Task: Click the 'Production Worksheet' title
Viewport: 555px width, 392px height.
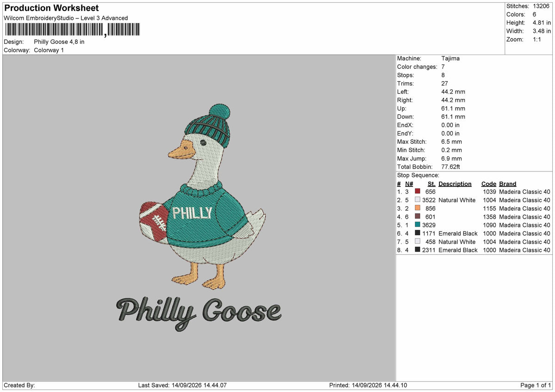Action: (51, 8)
